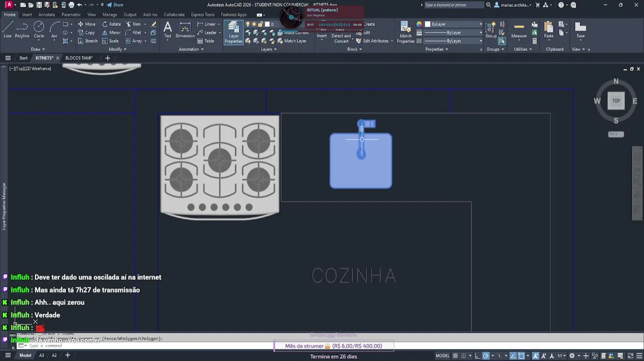
Task: Select the Array tool
Action: 134,41
